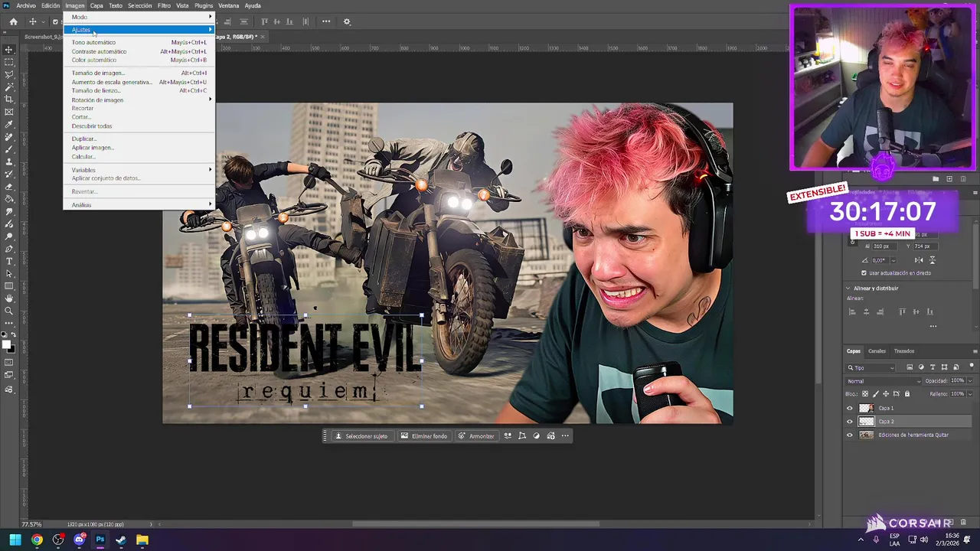This screenshot has height=551, width=980.
Task: Select the Rectangular Marquee tool
Action: coord(9,62)
